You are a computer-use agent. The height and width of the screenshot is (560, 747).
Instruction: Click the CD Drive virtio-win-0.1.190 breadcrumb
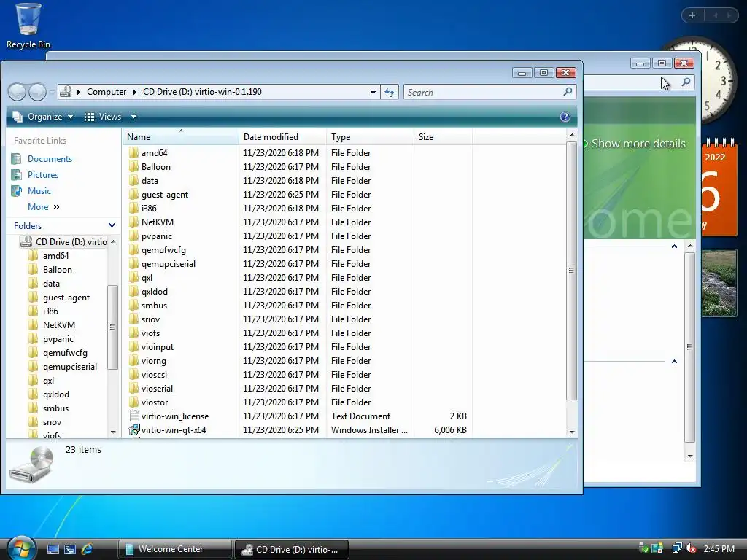click(202, 92)
